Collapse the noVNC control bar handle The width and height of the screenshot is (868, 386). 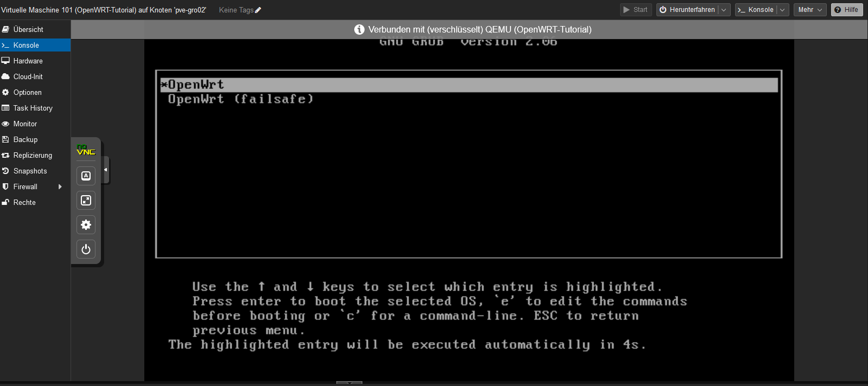[x=106, y=170]
